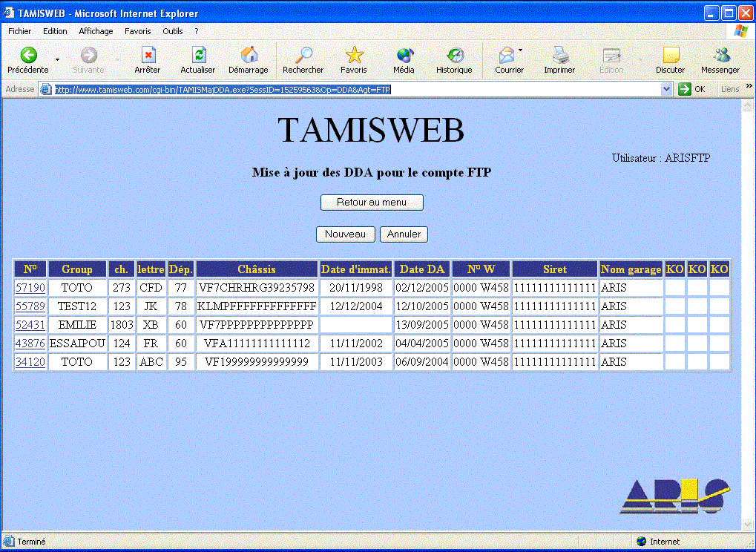Print page with the Imprimer icon
756x552 pixels.
pyautogui.click(x=560, y=55)
